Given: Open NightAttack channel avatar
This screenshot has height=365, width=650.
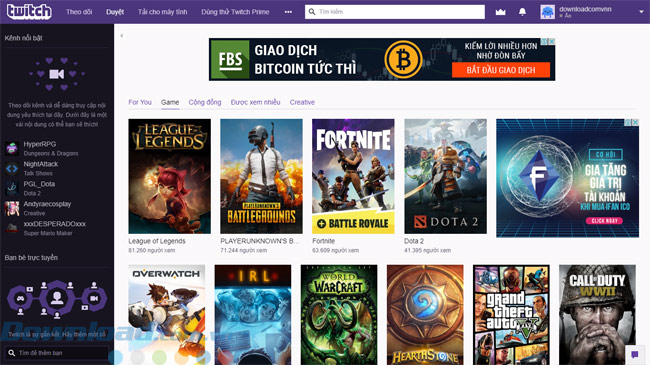Looking at the screenshot, I should tap(12, 168).
